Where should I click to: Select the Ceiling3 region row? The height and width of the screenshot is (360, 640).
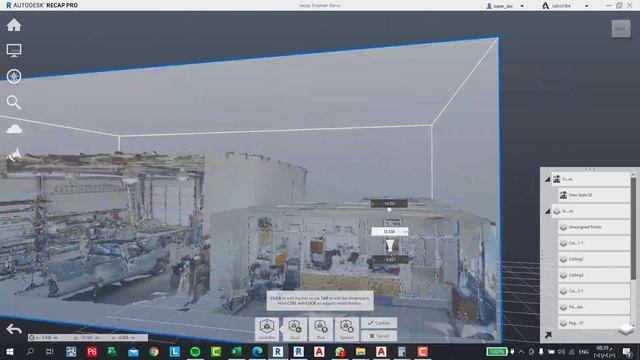(594, 275)
